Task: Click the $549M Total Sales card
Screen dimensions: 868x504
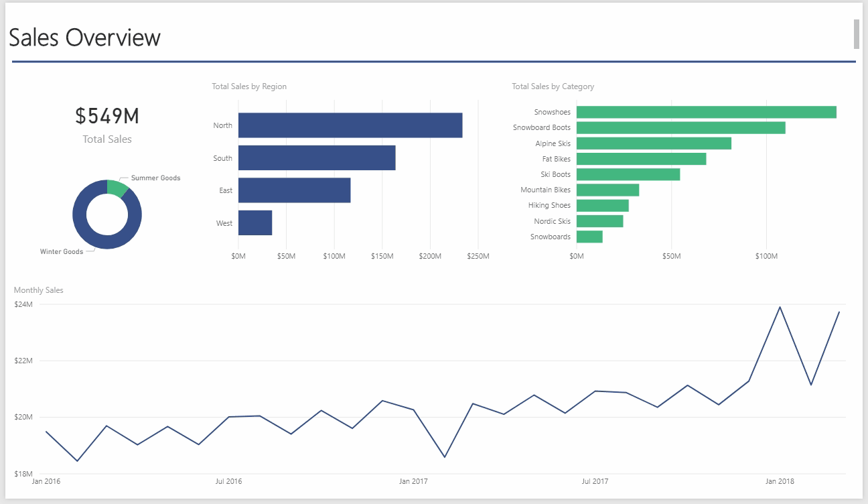Action: [107, 124]
